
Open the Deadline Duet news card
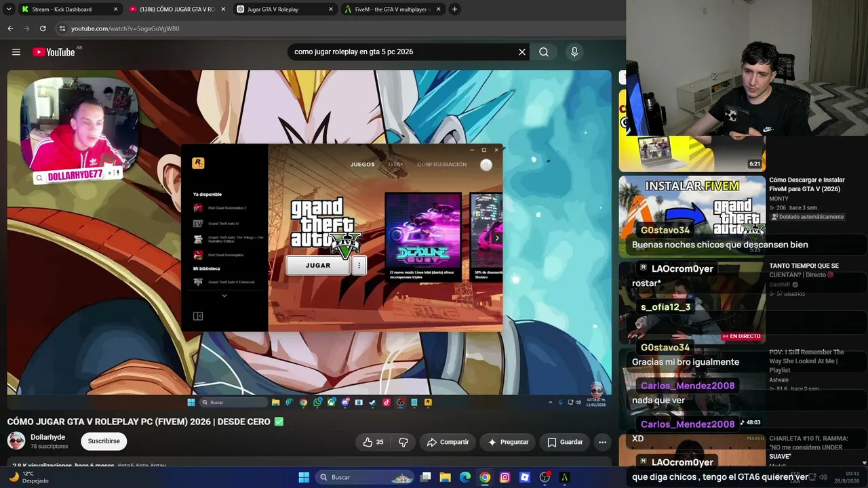coord(423,236)
